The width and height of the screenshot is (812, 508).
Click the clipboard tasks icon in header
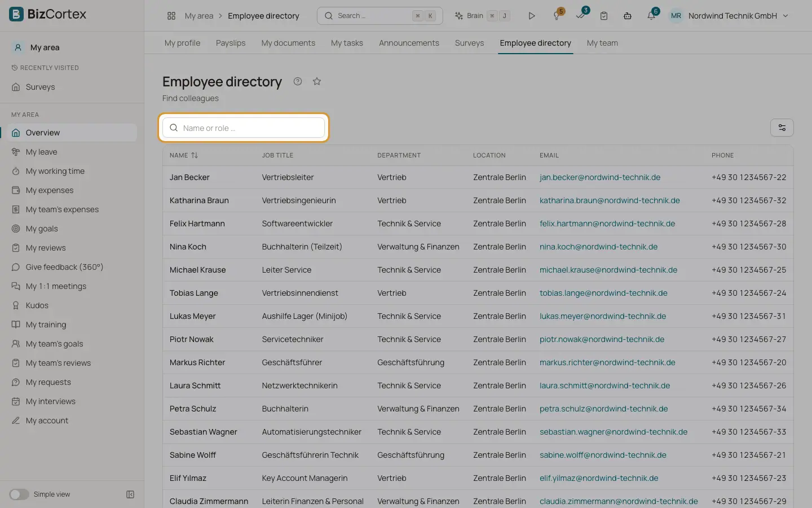(x=604, y=16)
